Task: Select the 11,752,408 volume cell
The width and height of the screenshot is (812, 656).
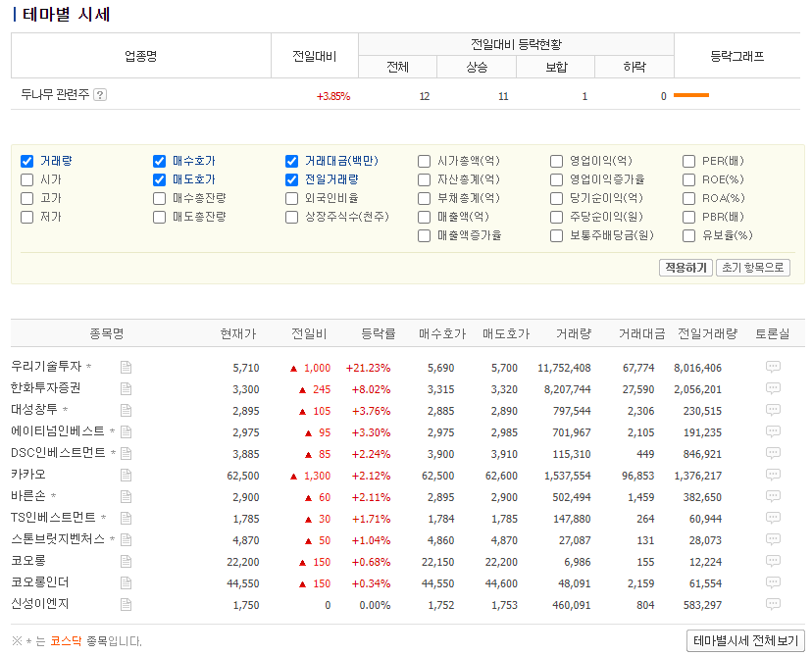Action: tap(564, 368)
